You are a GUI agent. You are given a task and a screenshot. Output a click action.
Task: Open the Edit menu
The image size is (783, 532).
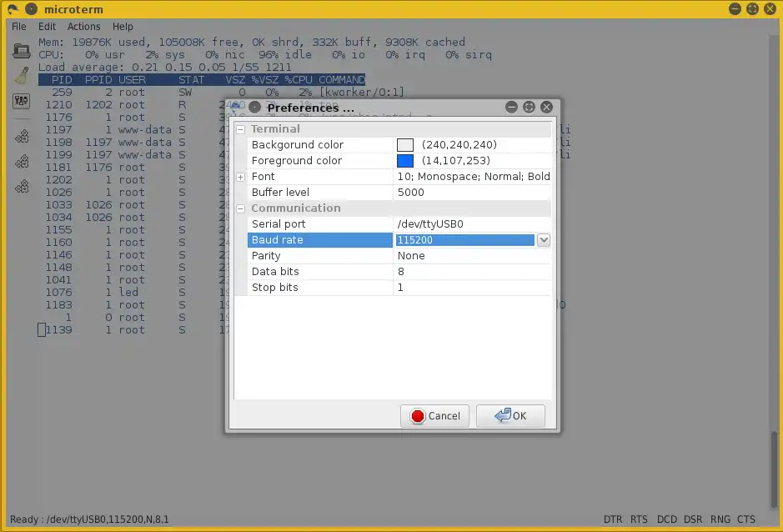tap(47, 27)
